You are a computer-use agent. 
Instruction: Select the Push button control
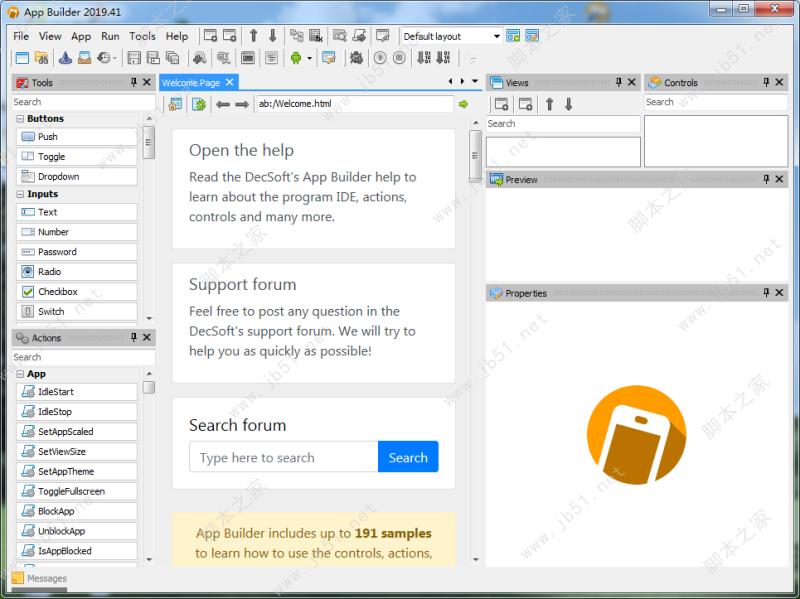77,137
